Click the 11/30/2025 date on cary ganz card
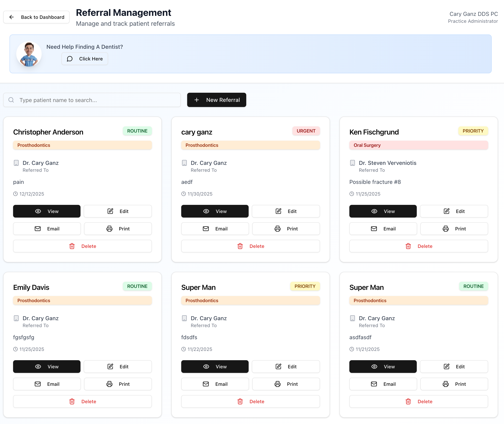Screen dimensions: 504x424 tap(200, 194)
